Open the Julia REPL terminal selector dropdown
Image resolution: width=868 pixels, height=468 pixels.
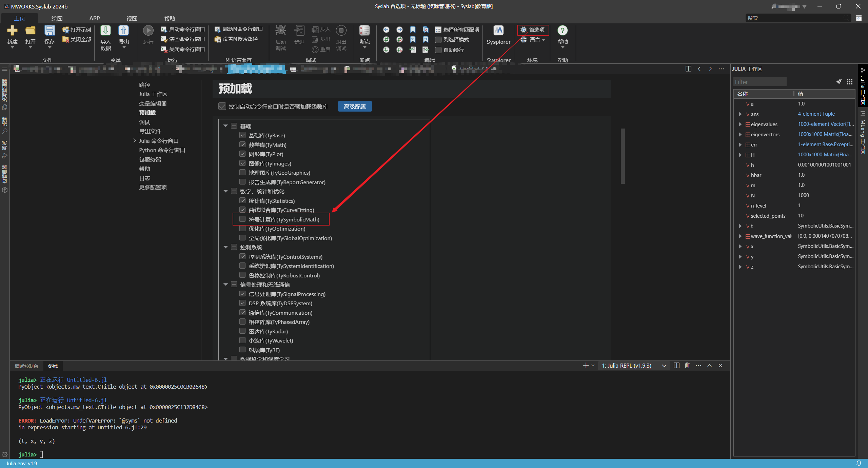[633, 366]
